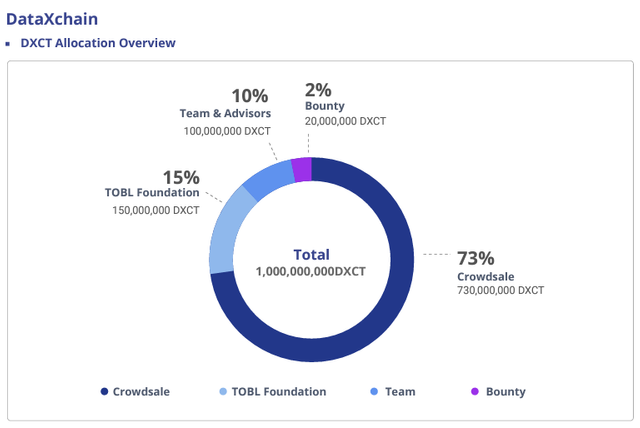Screen dimensions: 640x428
Task: Click the 10% percentage label
Action: tap(250, 96)
